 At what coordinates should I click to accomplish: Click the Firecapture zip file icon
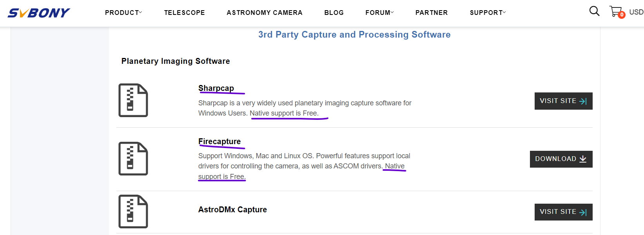(x=133, y=159)
